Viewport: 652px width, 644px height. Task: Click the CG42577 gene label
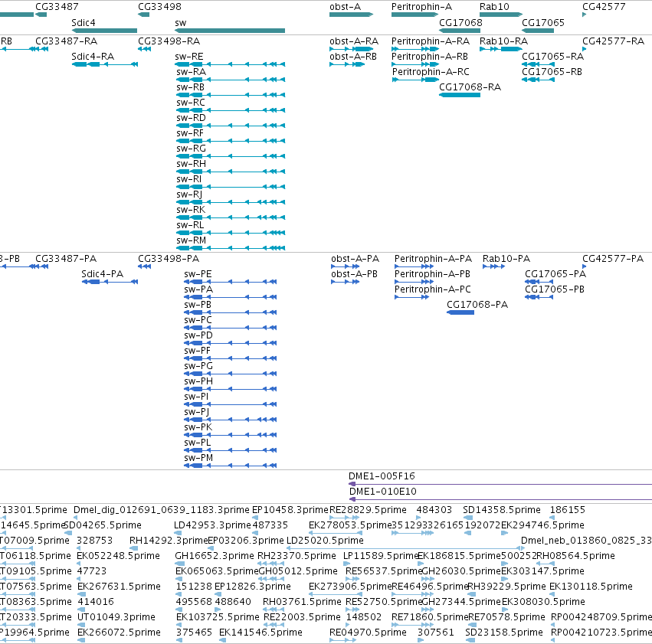[604, 7]
